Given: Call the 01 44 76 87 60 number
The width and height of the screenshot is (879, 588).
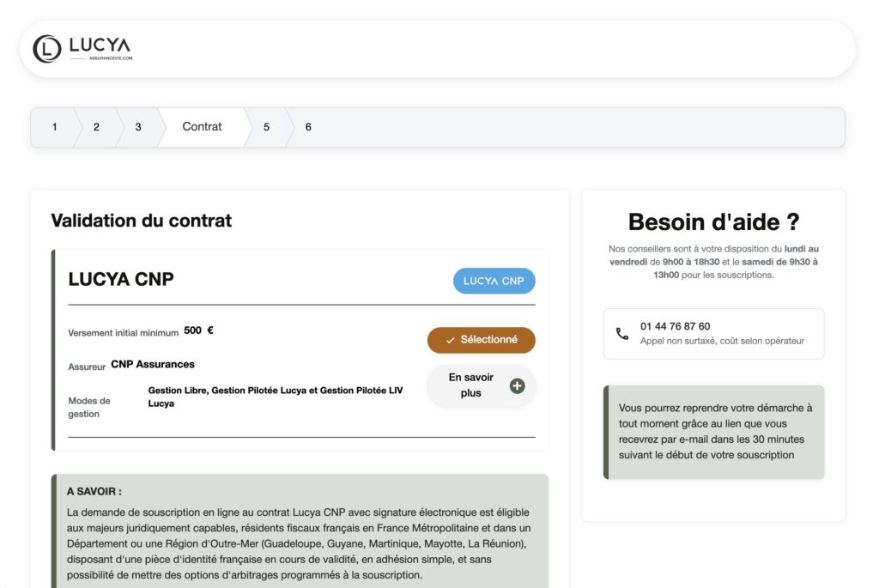Looking at the screenshot, I should pos(675,326).
